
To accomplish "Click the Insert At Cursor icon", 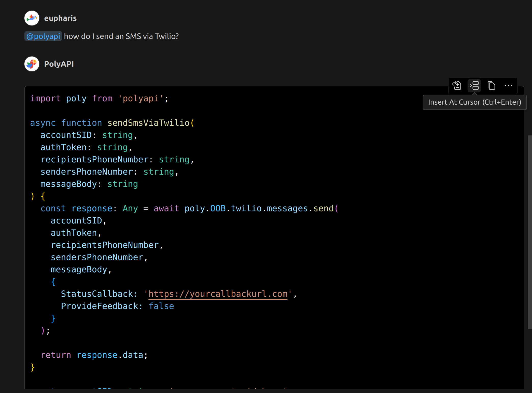I will [x=474, y=86].
